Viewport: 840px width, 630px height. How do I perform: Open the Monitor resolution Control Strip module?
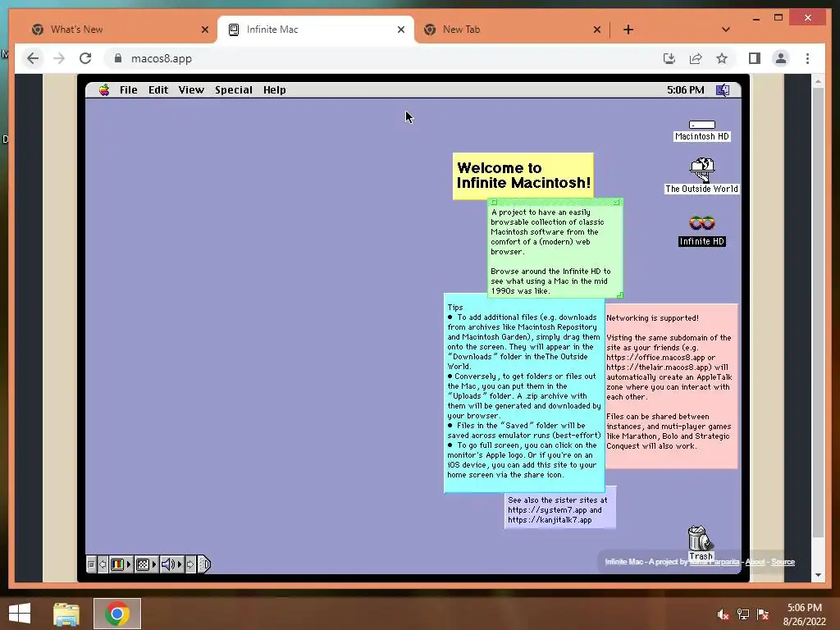point(146,564)
